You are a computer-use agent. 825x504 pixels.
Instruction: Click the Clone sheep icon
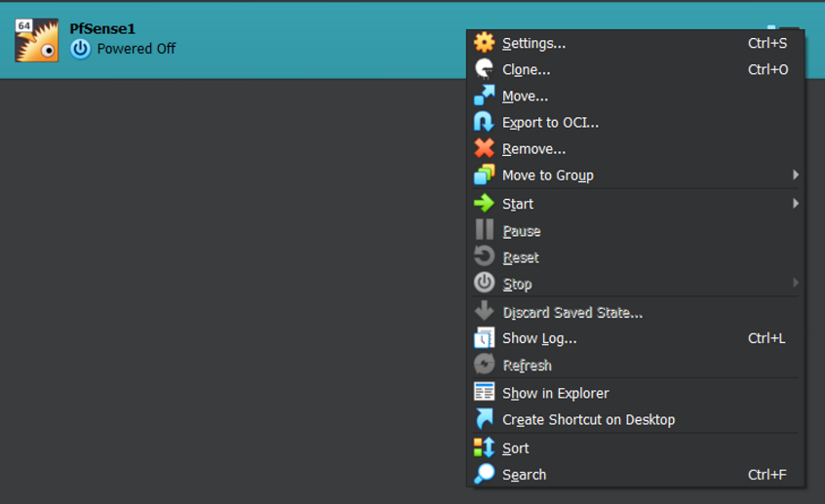click(x=484, y=69)
